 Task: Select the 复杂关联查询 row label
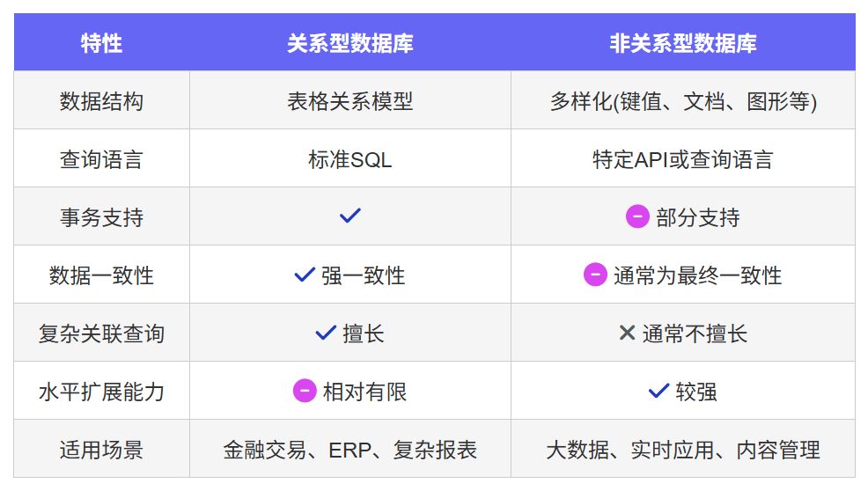point(102,333)
